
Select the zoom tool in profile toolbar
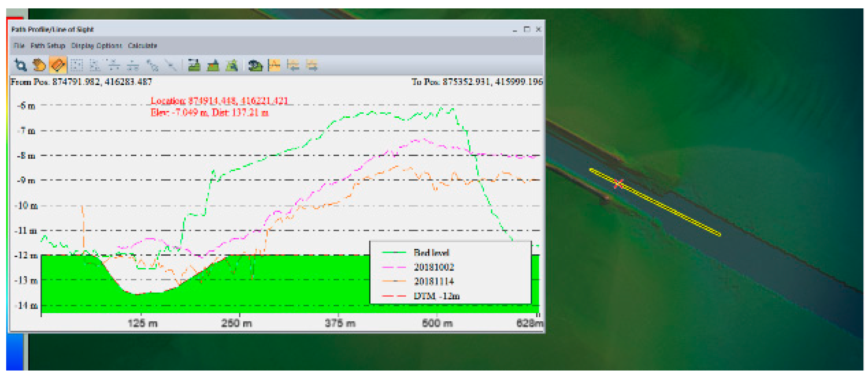[20, 65]
